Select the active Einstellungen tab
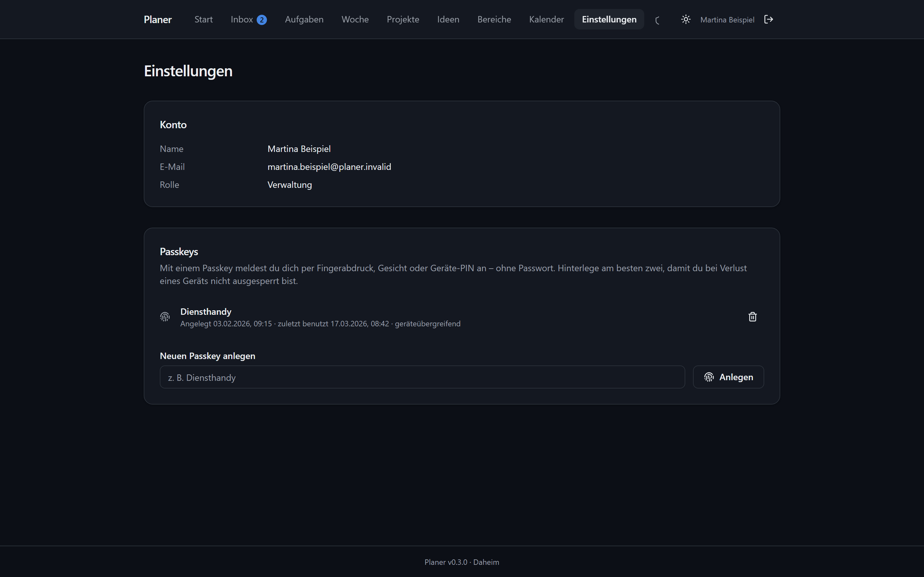This screenshot has width=924, height=577. [609, 20]
